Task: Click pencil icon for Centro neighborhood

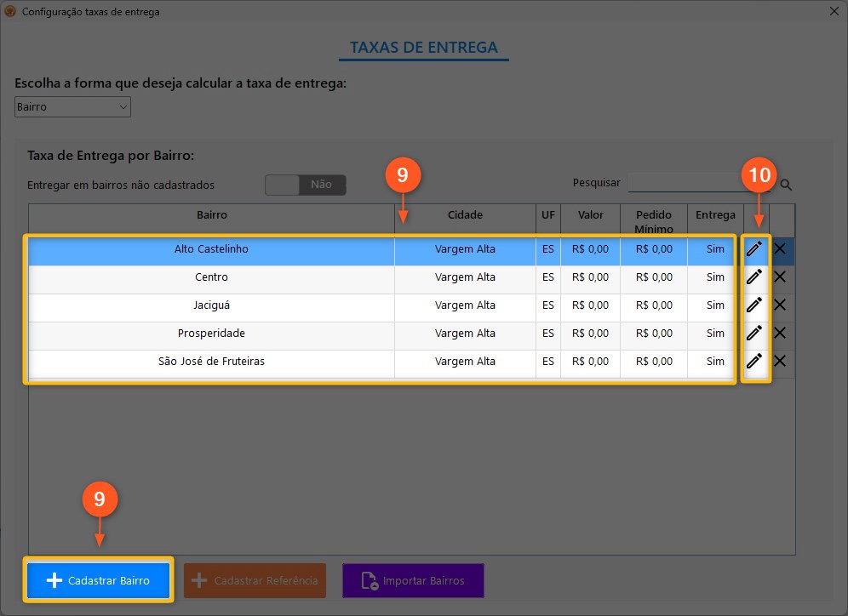Action: [754, 277]
